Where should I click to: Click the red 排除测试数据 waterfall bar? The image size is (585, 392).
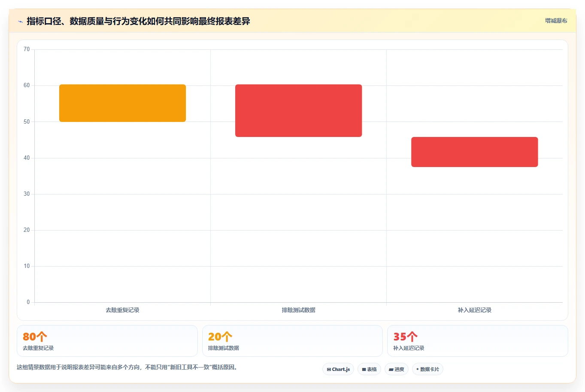pos(298,111)
